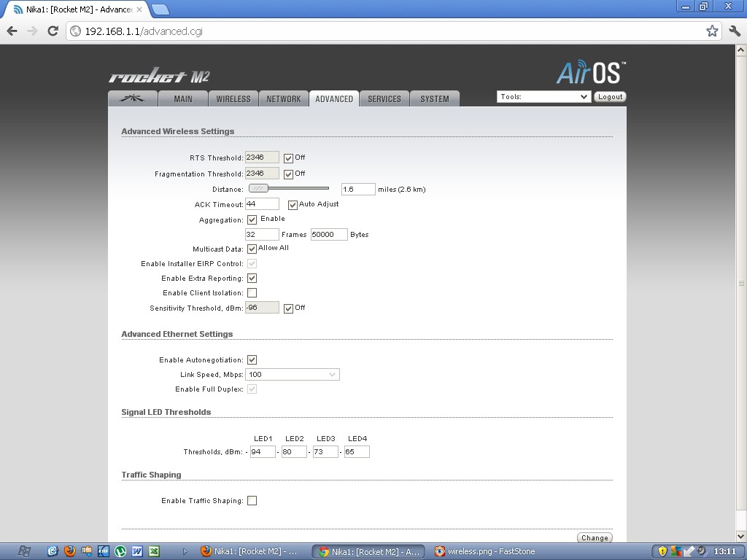
Task: Switch to the NETWORK tab
Action: coord(284,98)
